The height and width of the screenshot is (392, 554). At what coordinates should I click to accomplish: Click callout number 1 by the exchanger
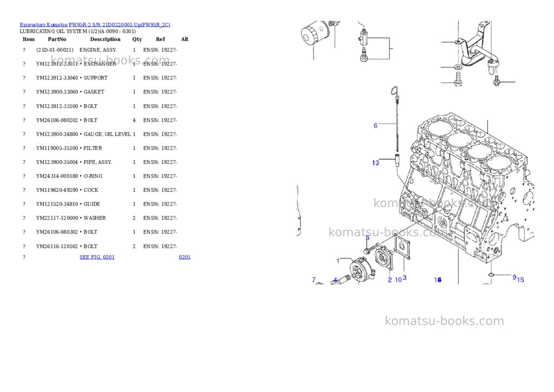click(338, 261)
